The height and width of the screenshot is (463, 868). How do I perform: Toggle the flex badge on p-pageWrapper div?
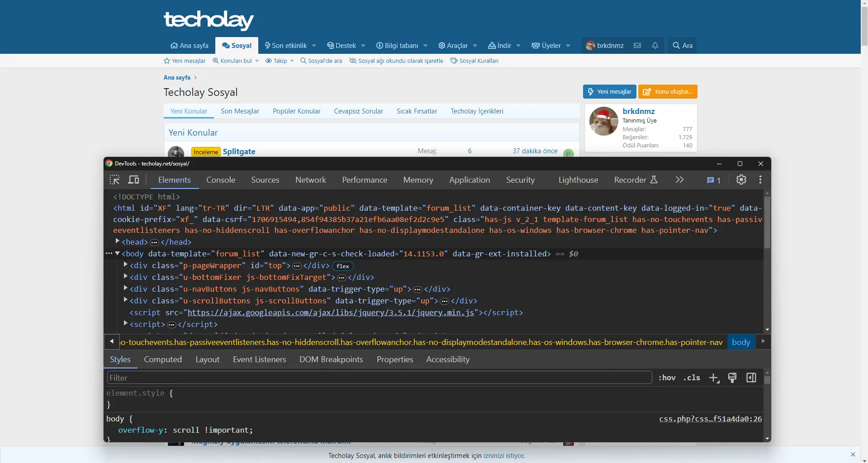pyautogui.click(x=343, y=266)
